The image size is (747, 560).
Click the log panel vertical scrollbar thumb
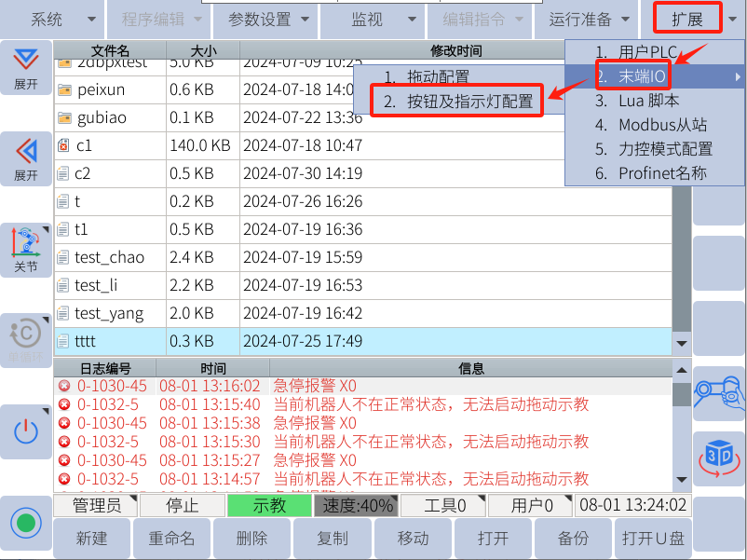[682, 395]
